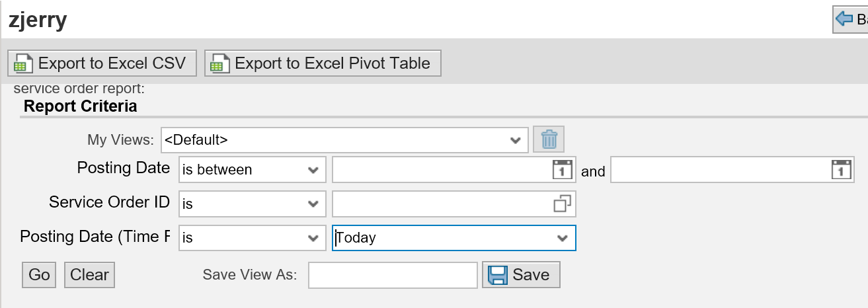Viewport: 868px width, 308px height.
Task: Focus the Save View As text field
Action: coord(393,275)
